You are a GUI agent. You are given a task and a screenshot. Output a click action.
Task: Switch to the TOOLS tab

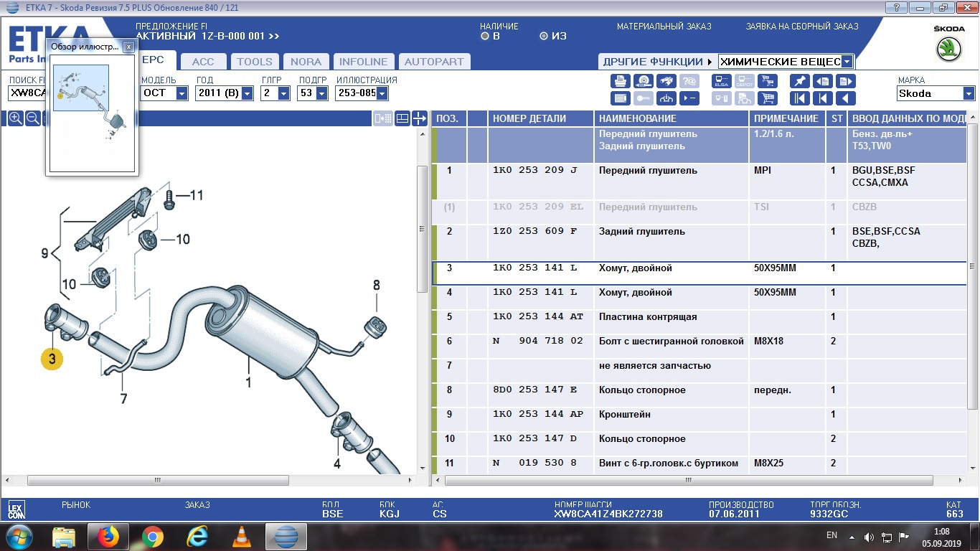click(x=255, y=62)
